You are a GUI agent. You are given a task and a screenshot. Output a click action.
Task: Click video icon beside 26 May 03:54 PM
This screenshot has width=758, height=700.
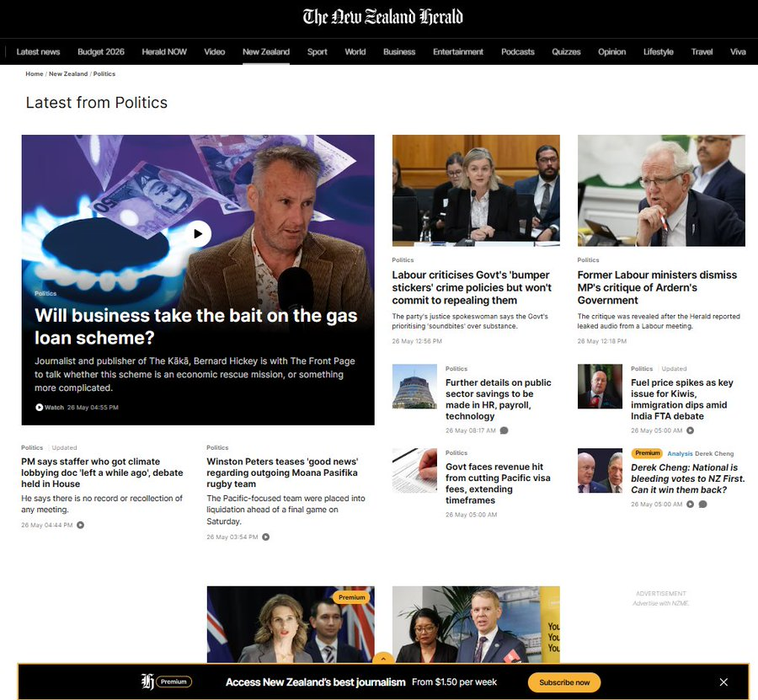[266, 537]
